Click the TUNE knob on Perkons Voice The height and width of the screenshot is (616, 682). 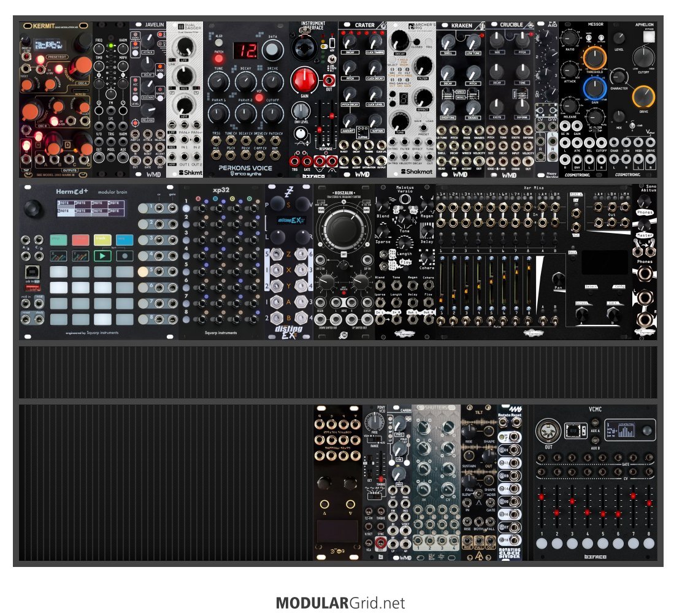point(219,82)
